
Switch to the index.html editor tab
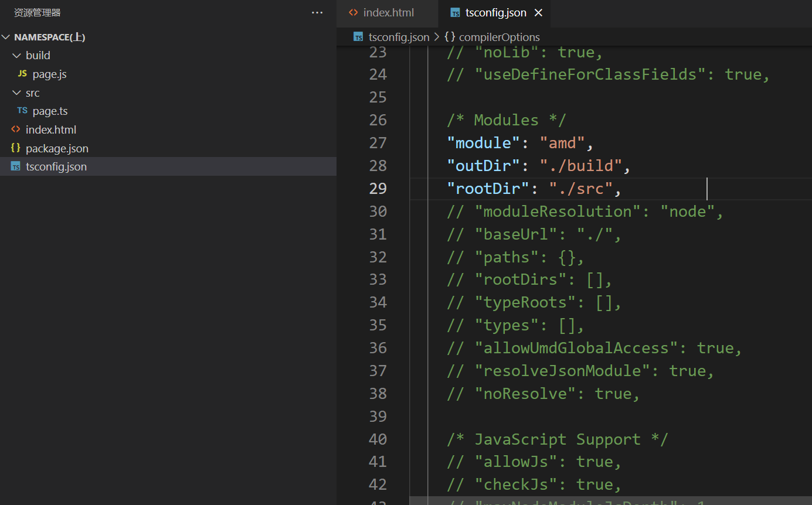coord(388,13)
